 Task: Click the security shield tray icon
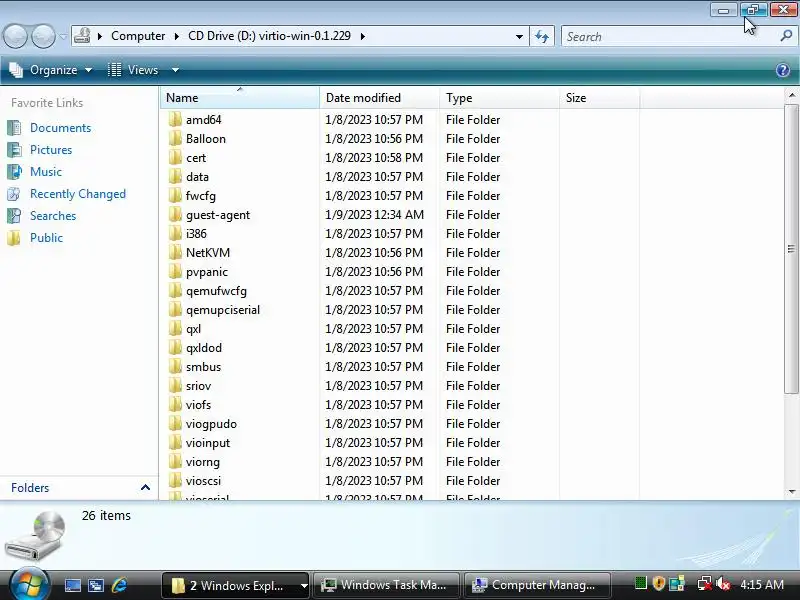click(x=659, y=583)
